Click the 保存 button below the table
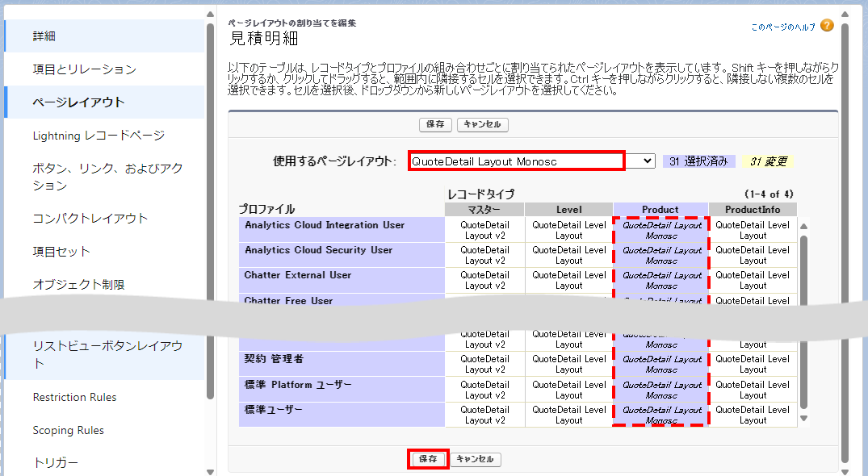The height and width of the screenshot is (476, 868). tap(428, 459)
